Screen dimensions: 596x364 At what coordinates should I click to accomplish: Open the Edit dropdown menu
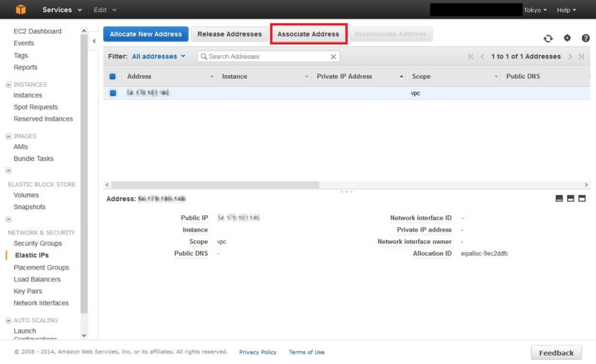click(x=105, y=10)
